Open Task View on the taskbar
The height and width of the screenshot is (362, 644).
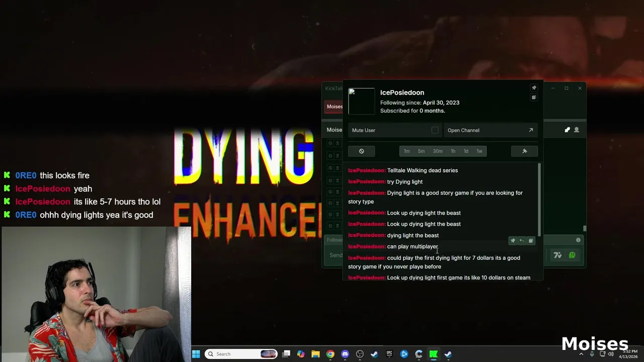tap(286, 354)
